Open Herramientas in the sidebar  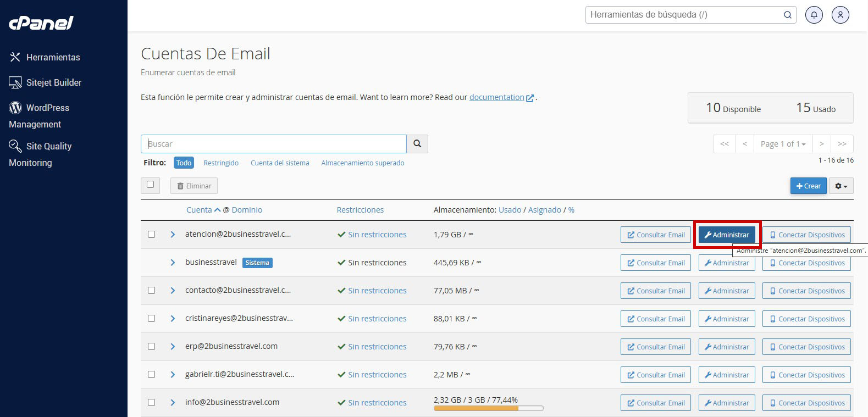click(53, 57)
